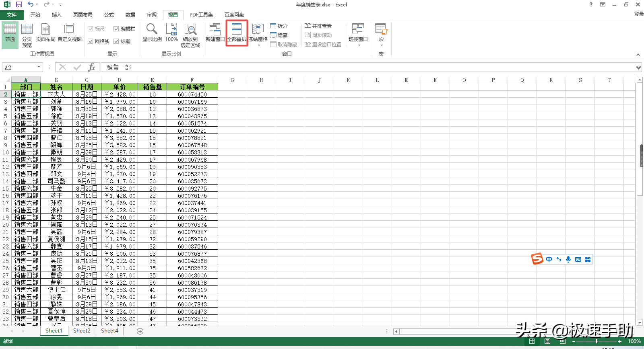Open the 数据 (Data) tab

[130, 14]
